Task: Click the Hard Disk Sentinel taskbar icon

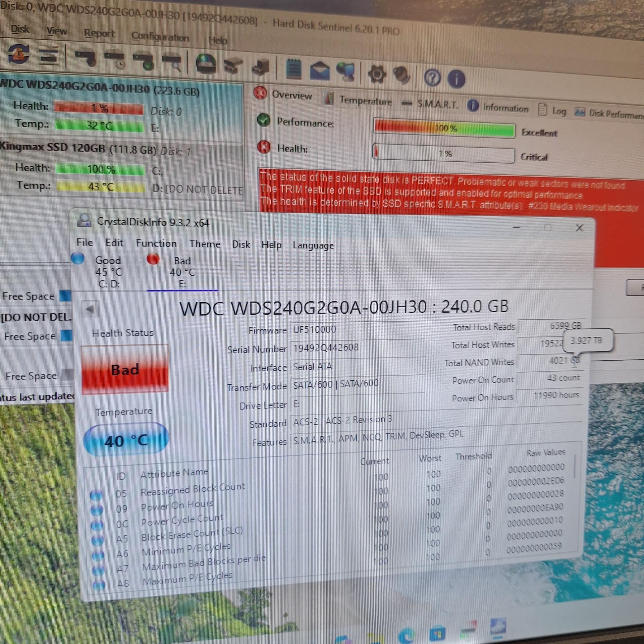Action: click(x=468, y=630)
